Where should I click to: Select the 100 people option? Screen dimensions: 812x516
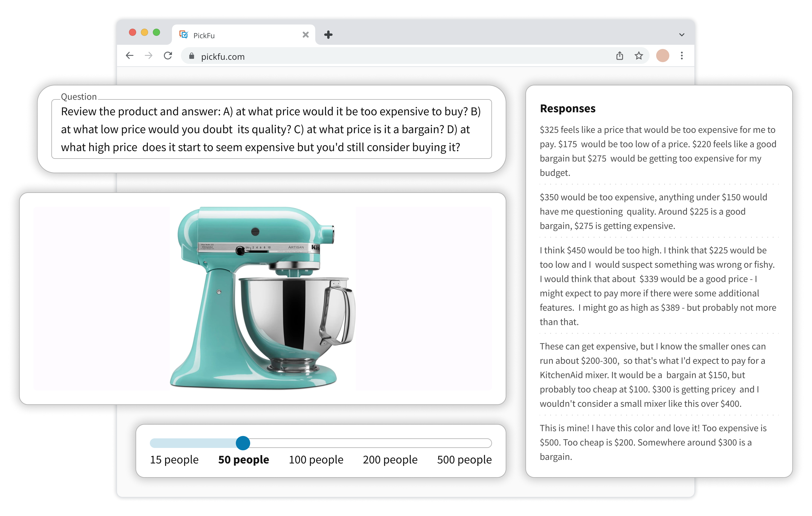[316, 460]
